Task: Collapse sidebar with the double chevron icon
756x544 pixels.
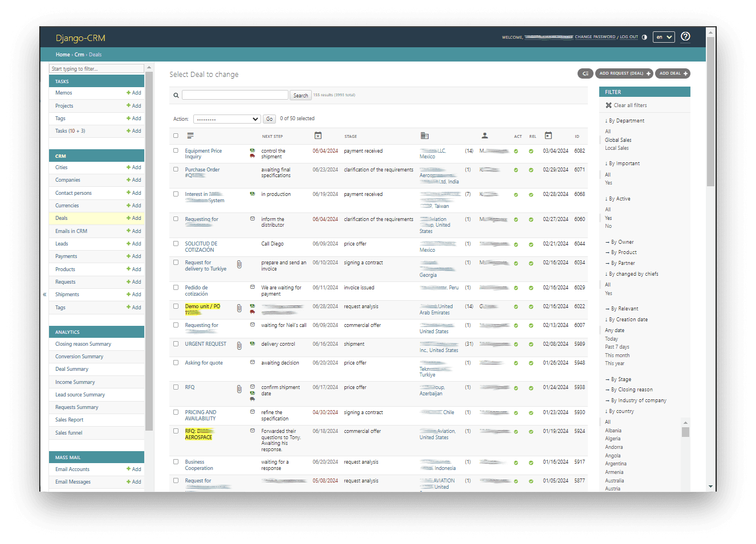Action: coord(44,295)
